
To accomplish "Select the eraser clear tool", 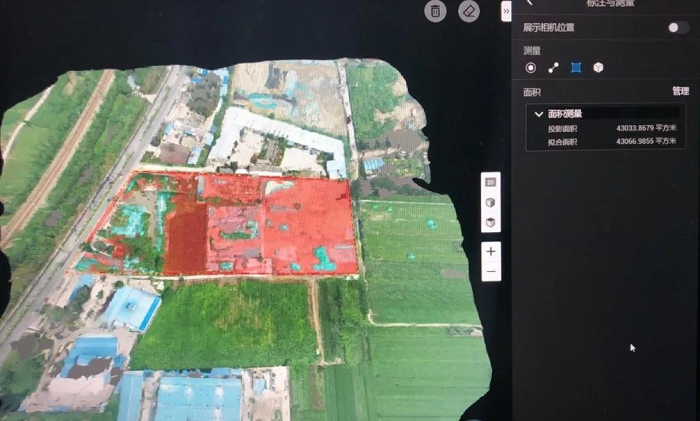I will click(470, 11).
